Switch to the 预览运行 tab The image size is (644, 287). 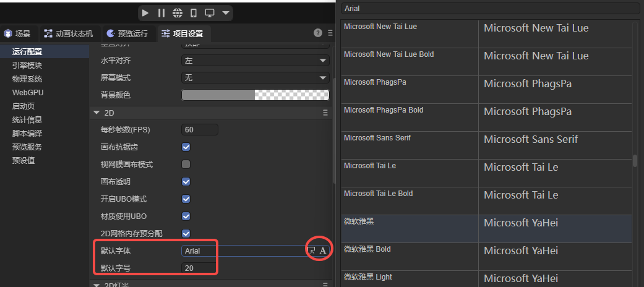coord(127,33)
